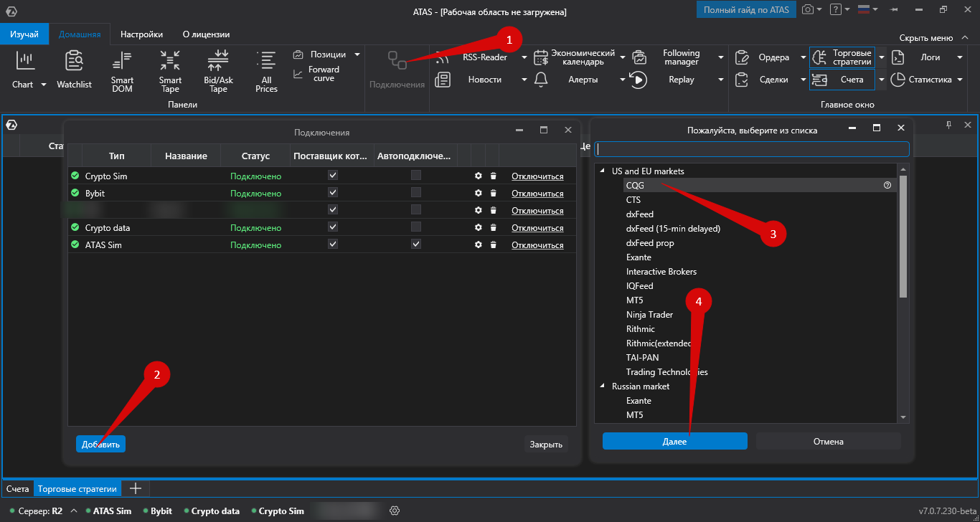The width and height of the screenshot is (980, 522).
Task: Toggle quote provider checkbox for Bybit
Action: click(332, 193)
